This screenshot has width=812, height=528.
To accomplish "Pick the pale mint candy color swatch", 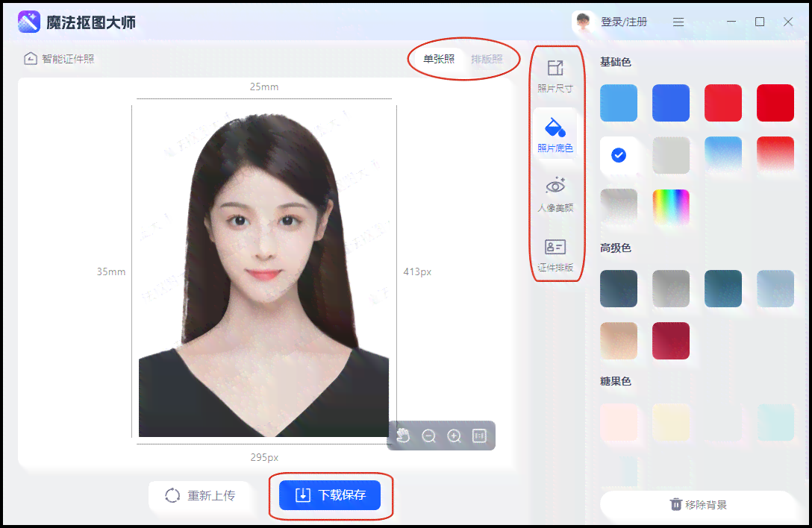I will click(775, 422).
